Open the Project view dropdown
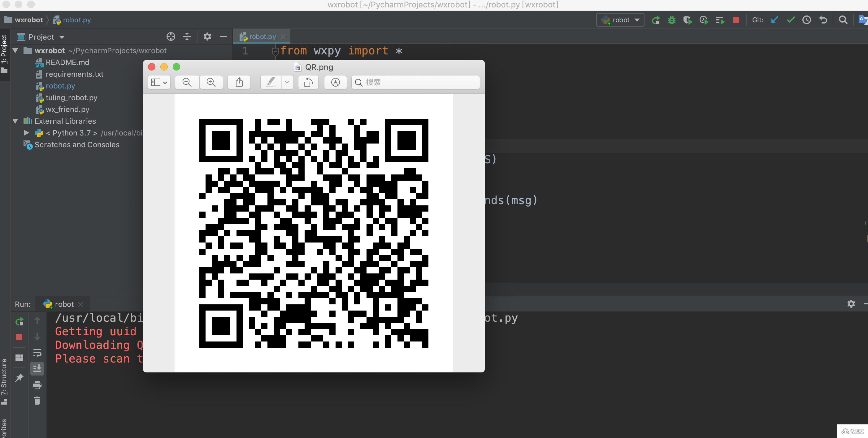 point(62,37)
